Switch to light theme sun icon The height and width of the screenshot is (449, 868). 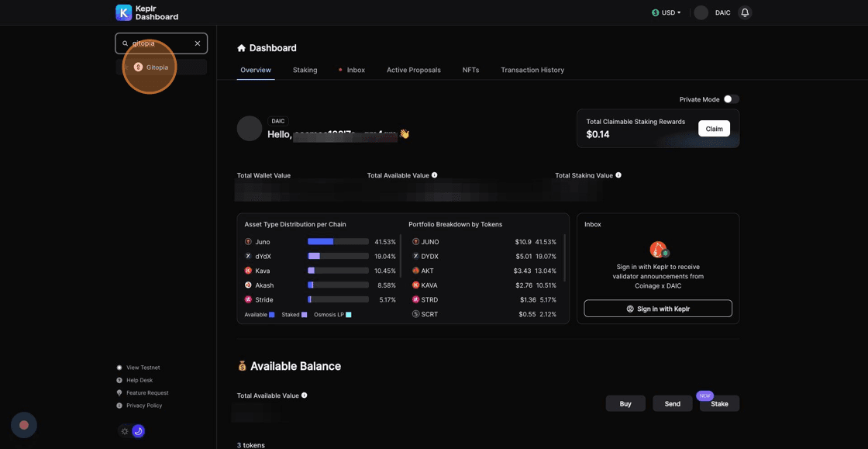tap(125, 431)
